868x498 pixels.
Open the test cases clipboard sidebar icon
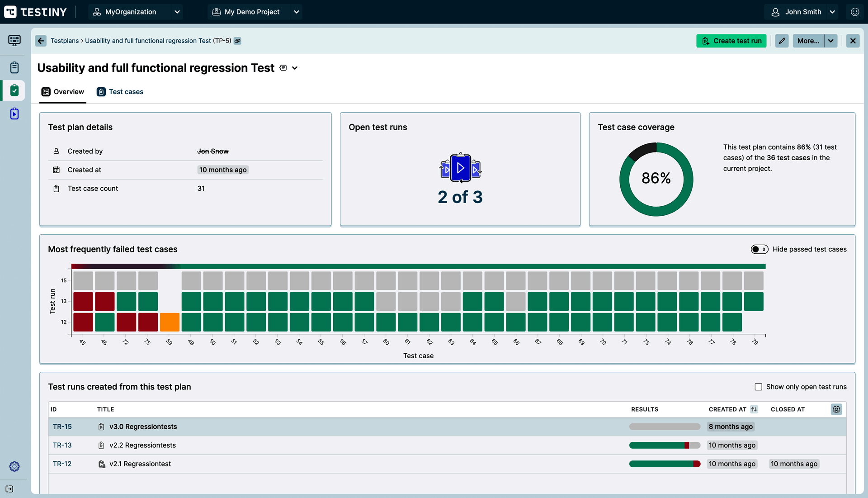14,67
